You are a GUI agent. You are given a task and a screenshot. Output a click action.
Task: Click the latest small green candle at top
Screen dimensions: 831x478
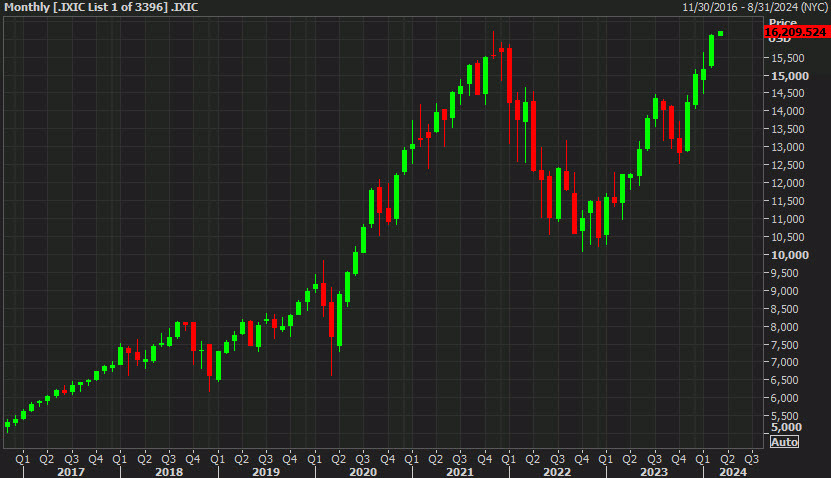[720, 33]
